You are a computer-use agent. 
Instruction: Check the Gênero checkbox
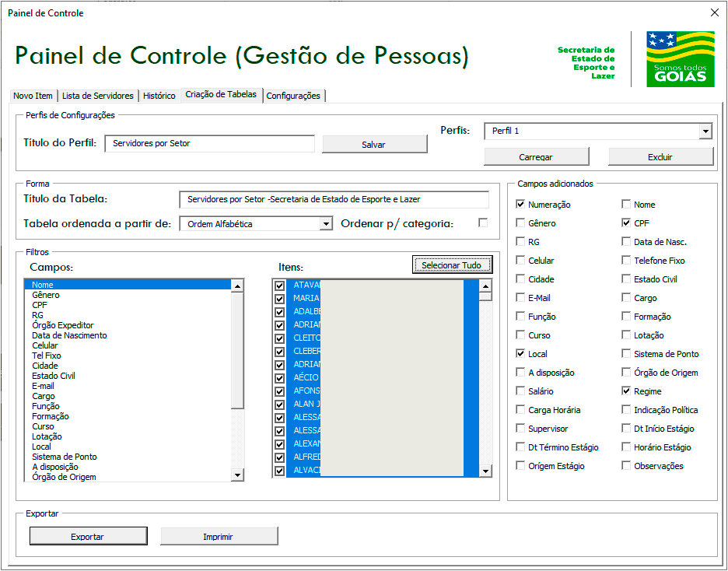pos(520,222)
